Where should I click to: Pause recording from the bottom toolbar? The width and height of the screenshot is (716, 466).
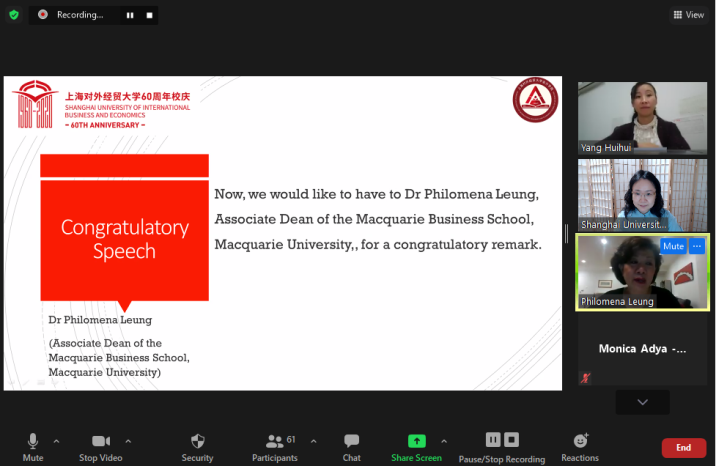click(493, 440)
